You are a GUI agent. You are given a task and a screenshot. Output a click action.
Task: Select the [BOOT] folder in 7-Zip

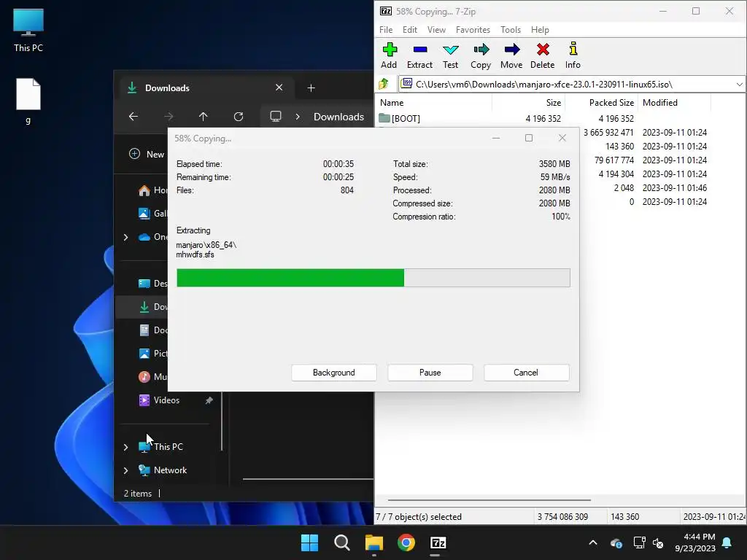tap(400, 118)
